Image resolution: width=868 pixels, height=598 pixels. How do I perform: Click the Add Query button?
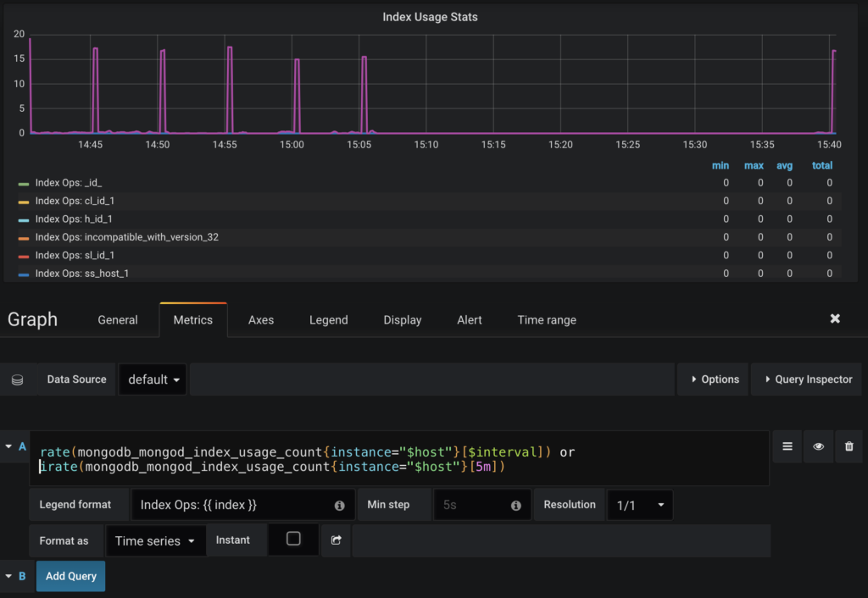70,576
